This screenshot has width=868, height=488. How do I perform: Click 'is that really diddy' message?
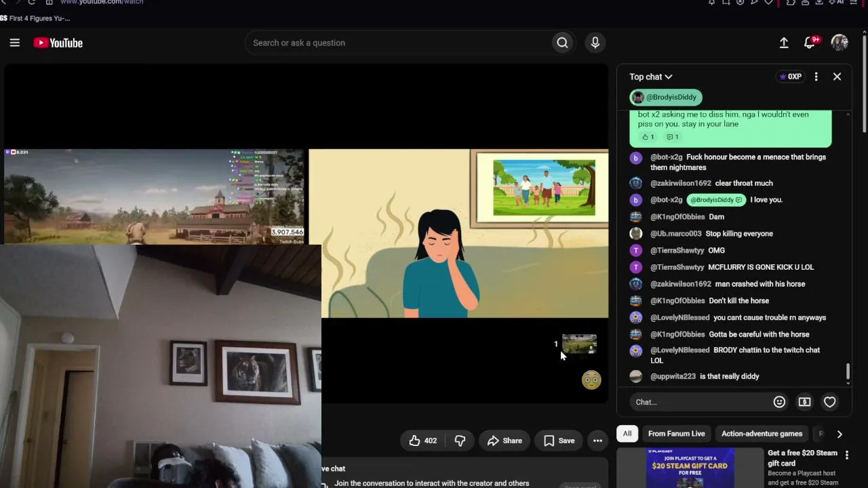(730, 376)
